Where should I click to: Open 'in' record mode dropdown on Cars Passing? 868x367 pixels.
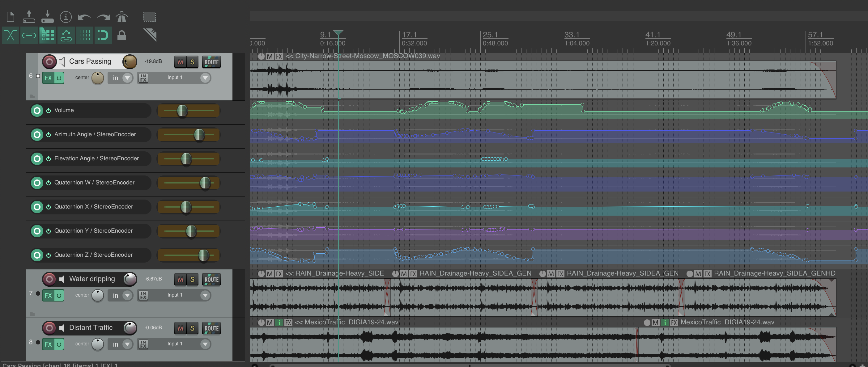pyautogui.click(x=120, y=78)
